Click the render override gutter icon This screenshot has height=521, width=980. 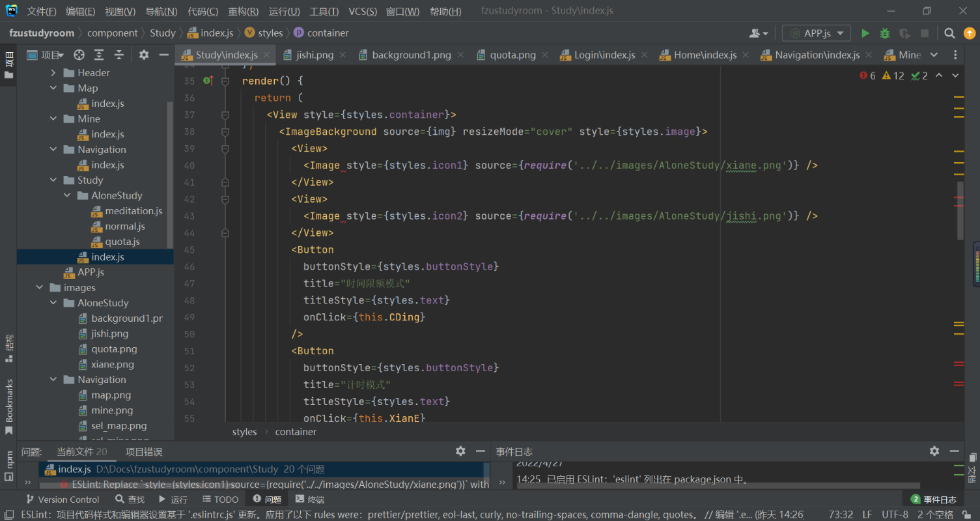click(208, 81)
